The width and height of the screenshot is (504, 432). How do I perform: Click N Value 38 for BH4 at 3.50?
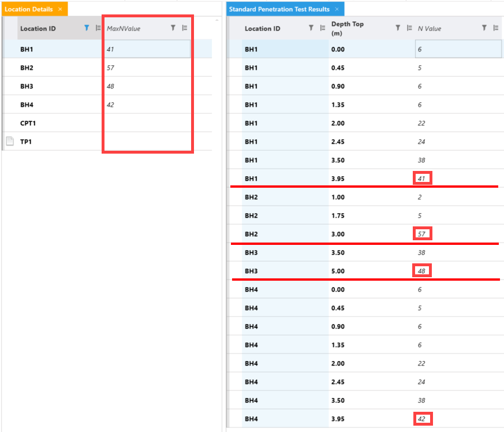pos(458,400)
